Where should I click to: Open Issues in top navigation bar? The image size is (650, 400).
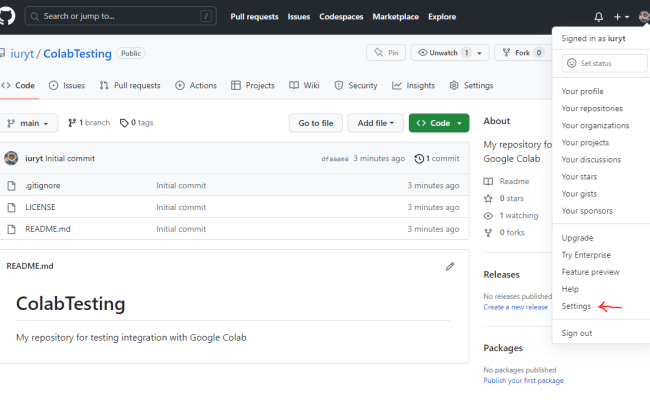tap(299, 17)
